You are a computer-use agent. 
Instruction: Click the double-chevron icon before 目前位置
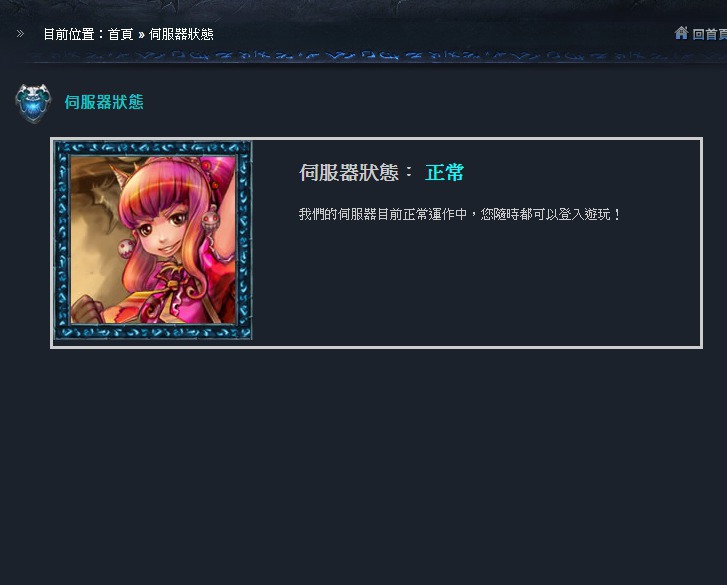[x=20, y=33]
